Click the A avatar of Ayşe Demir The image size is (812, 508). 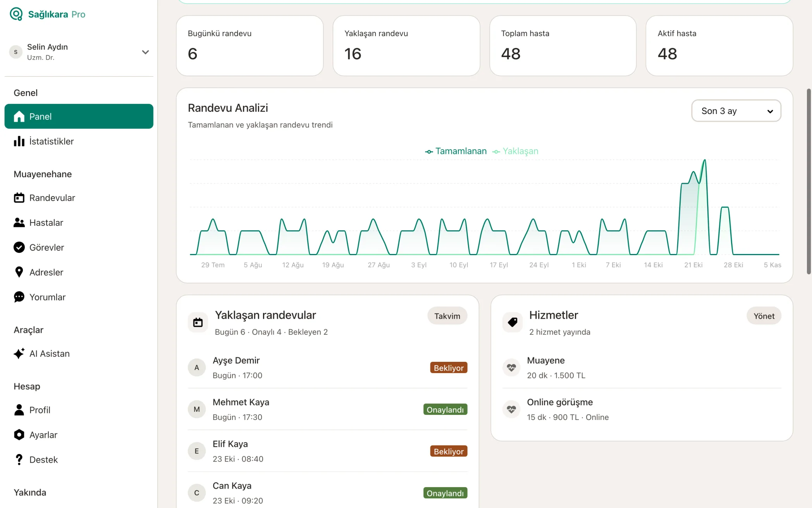197,367
